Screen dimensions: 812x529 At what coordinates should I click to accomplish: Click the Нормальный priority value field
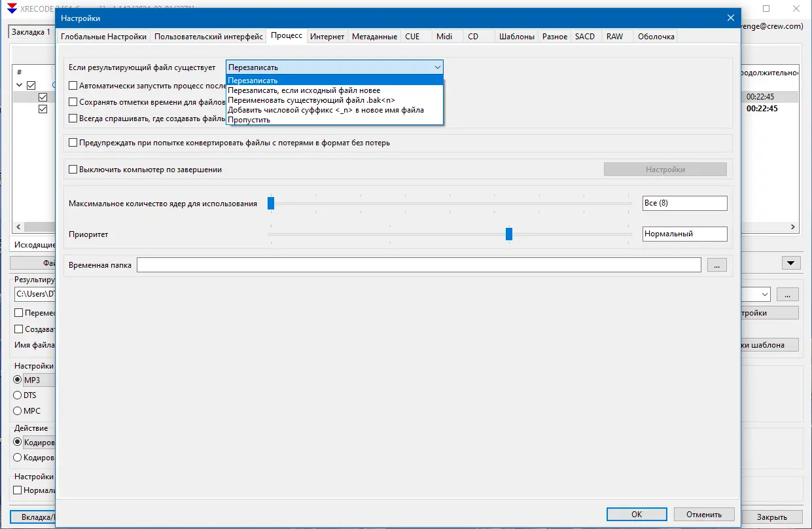pos(684,234)
